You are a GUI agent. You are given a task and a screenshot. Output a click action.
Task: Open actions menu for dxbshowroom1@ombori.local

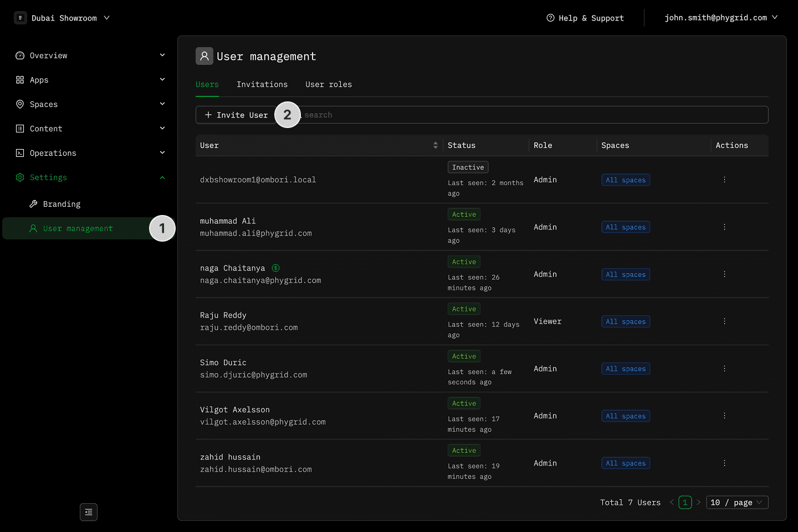724,180
